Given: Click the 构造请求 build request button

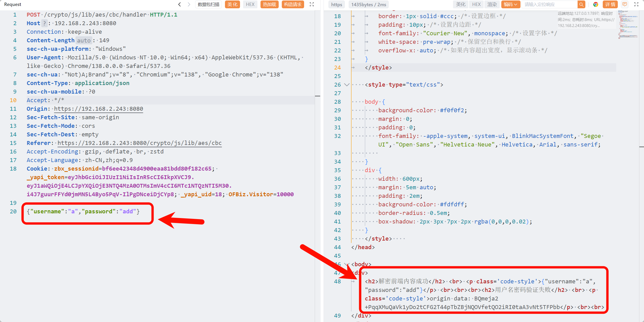Looking at the screenshot, I should pos(293,4).
